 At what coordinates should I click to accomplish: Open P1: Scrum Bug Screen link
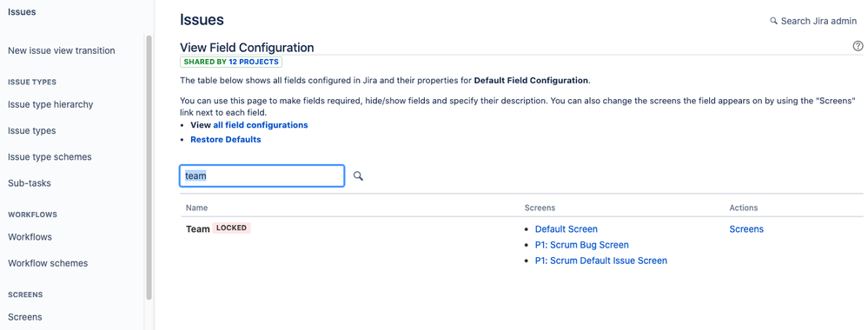click(582, 244)
